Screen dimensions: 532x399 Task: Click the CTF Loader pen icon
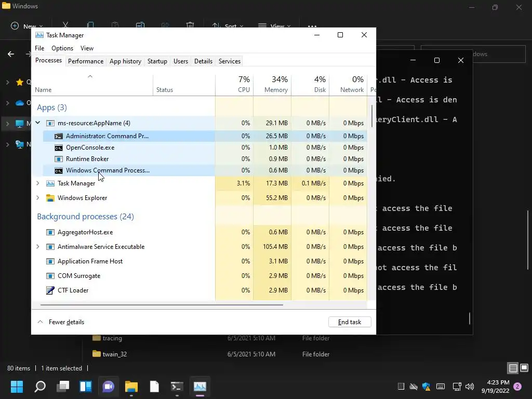tap(50, 290)
